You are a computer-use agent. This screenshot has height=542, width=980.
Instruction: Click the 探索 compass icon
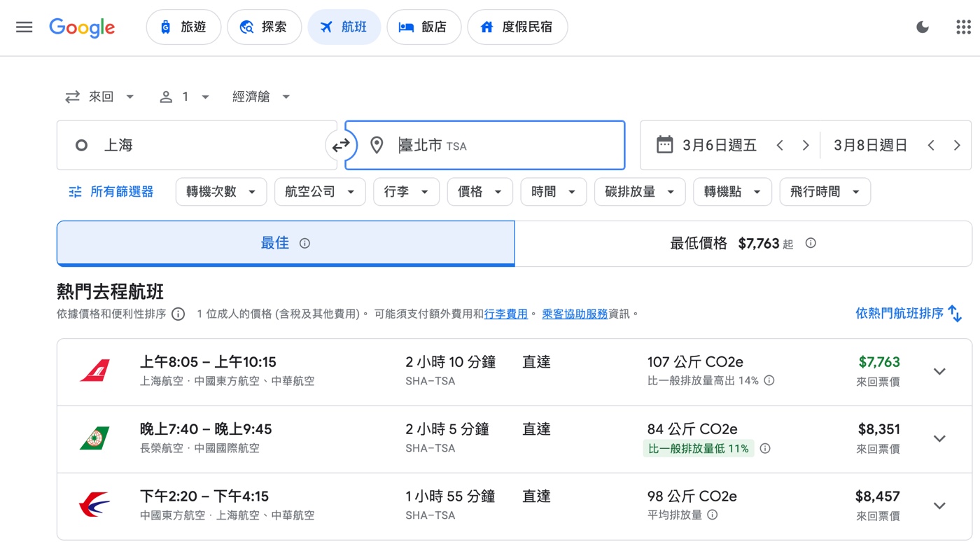(246, 27)
